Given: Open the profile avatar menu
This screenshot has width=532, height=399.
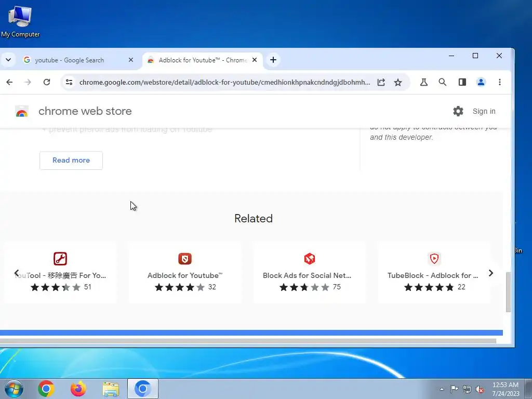Looking at the screenshot, I should pos(481,82).
